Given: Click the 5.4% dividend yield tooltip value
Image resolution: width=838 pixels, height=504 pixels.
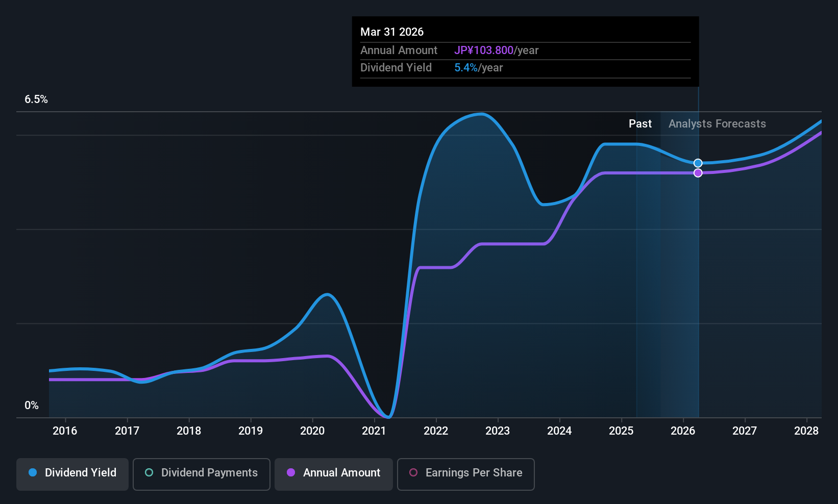Looking at the screenshot, I should (466, 67).
